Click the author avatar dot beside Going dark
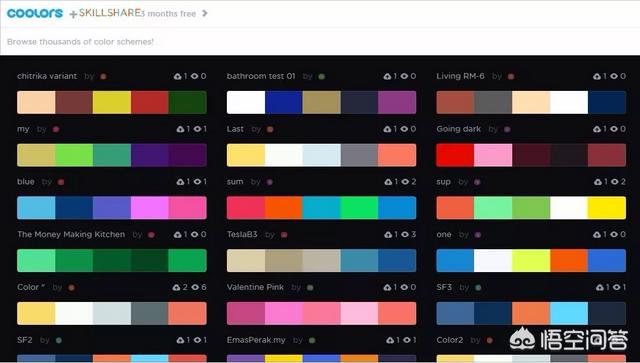The height and width of the screenshot is (363, 640). point(507,129)
